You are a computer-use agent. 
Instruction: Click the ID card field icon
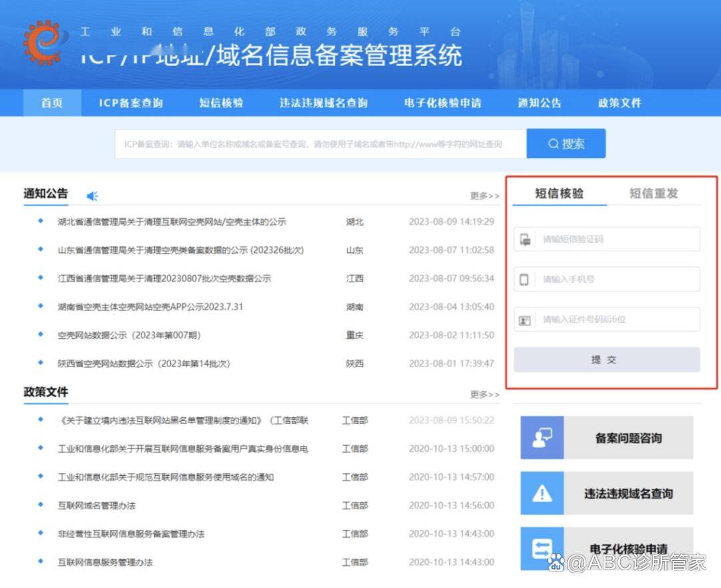pyautogui.click(x=525, y=320)
